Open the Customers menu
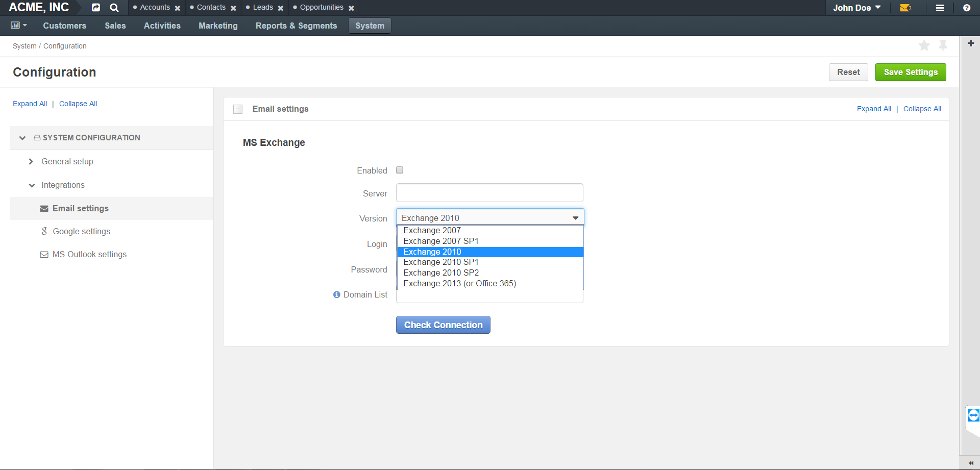 click(x=65, y=26)
